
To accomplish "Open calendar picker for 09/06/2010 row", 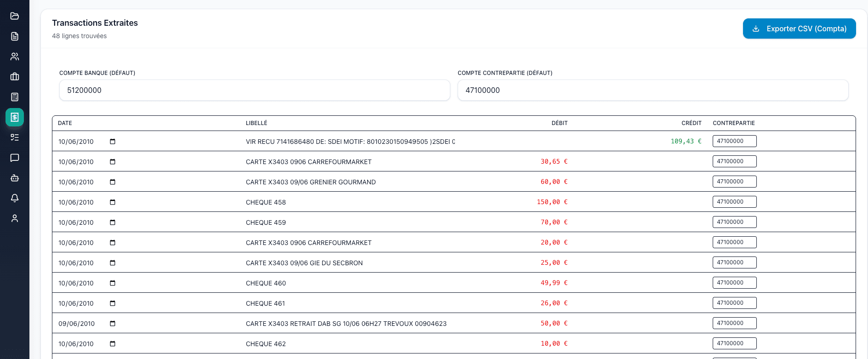I will tap(113, 324).
